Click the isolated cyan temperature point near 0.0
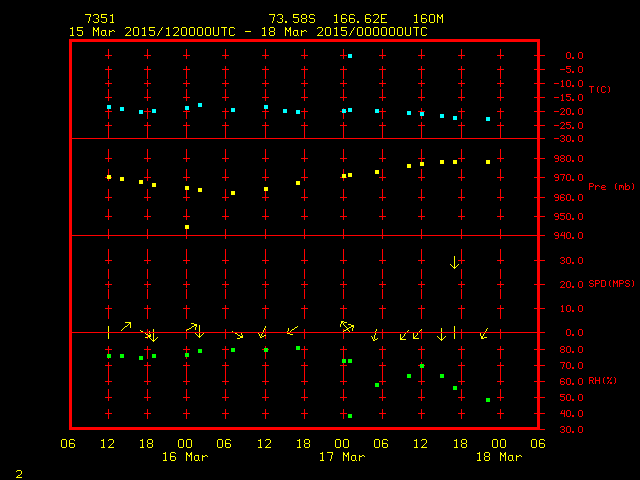Screen dimensions: 640x480 coord(350,56)
